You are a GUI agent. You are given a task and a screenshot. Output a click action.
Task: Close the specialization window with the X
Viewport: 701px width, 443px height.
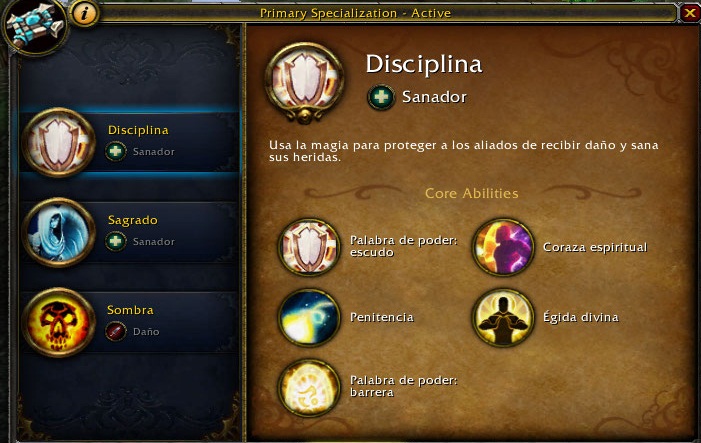point(690,13)
